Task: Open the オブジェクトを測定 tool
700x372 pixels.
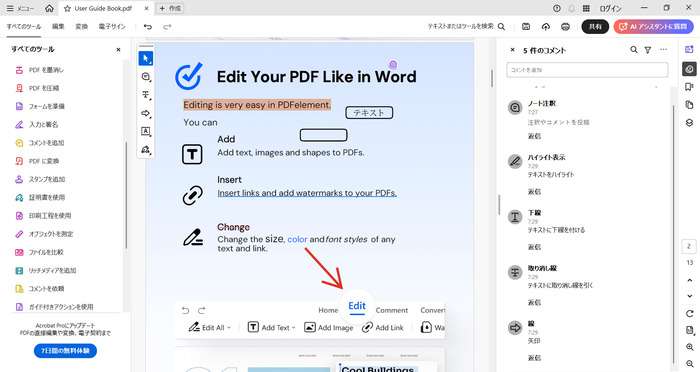Action: click(x=44, y=234)
